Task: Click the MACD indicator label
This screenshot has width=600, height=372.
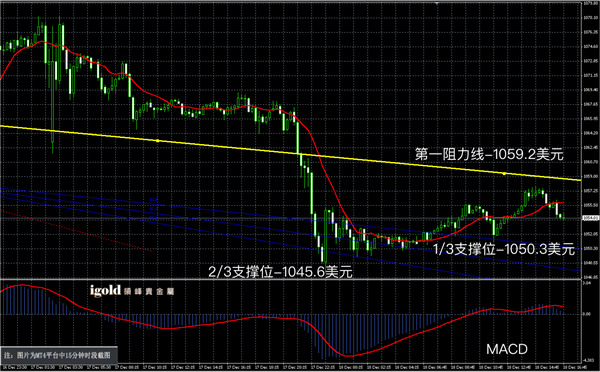Action: tap(507, 349)
